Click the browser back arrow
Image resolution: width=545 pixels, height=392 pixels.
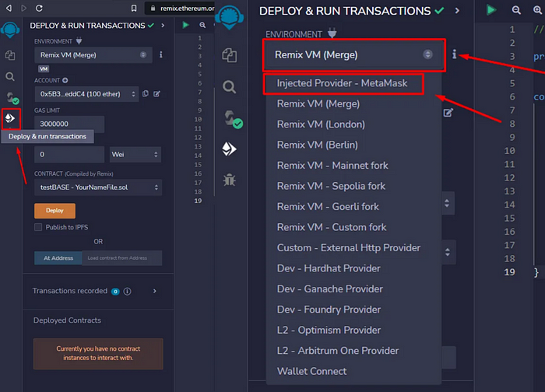click(x=9, y=8)
